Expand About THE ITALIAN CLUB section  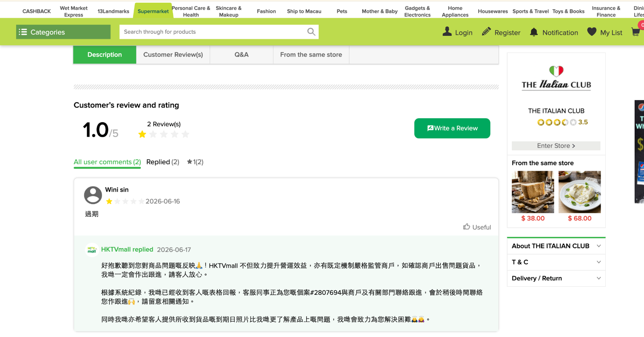556,246
